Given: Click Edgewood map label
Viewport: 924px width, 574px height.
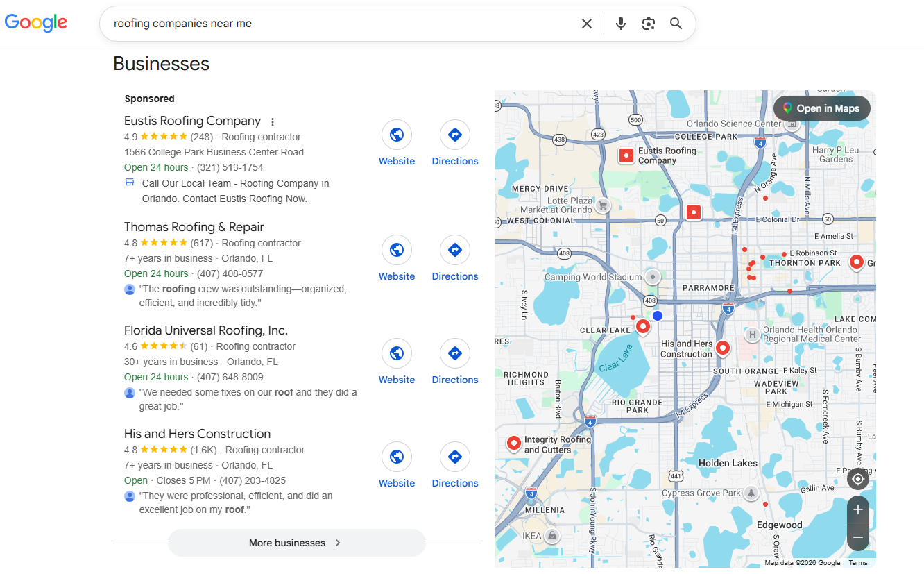Looking at the screenshot, I should point(779,525).
